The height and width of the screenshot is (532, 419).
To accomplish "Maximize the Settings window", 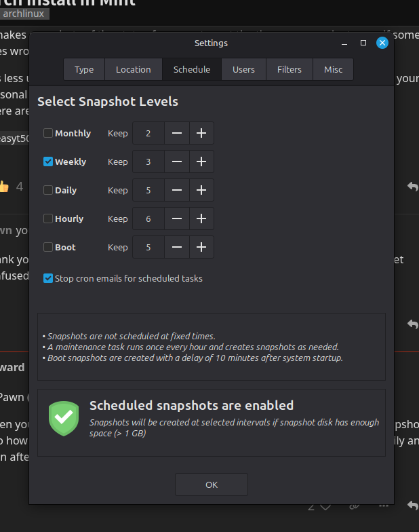I will point(363,43).
